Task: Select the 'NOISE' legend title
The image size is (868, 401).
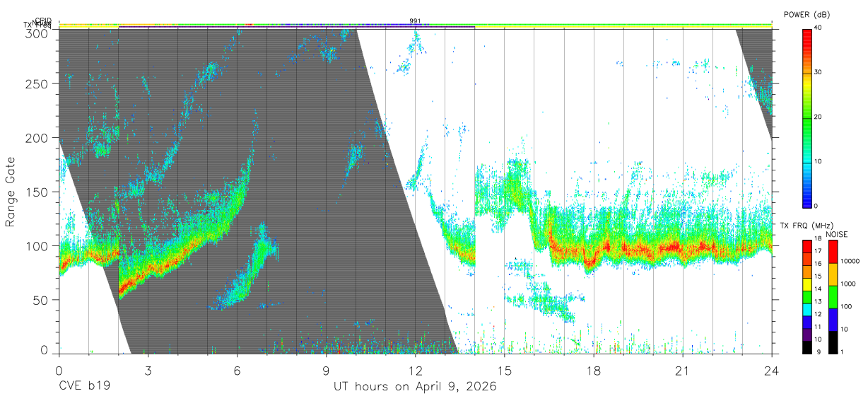Action: pyautogui.click(x=837, y=234)
